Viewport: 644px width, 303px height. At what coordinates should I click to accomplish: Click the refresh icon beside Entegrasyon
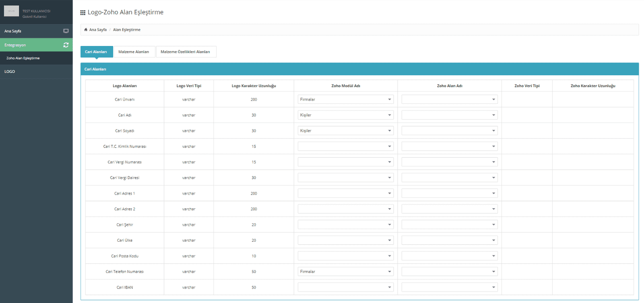click(x=66, y=45)
